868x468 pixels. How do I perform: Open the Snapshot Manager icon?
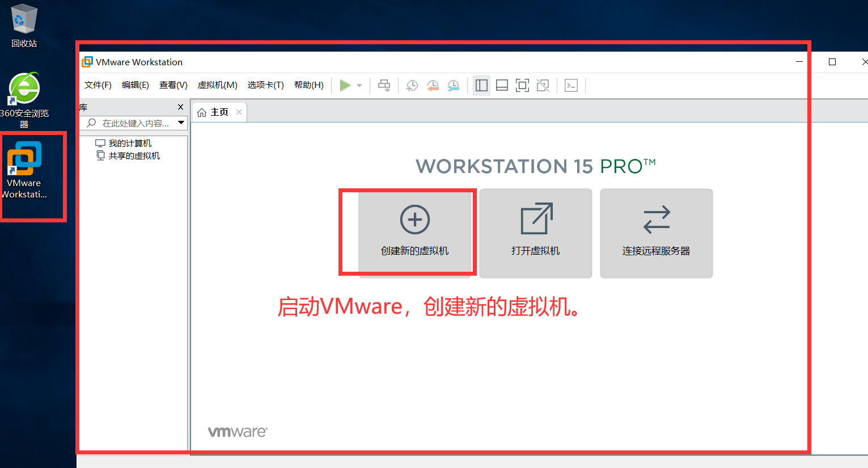pos(453,85)
